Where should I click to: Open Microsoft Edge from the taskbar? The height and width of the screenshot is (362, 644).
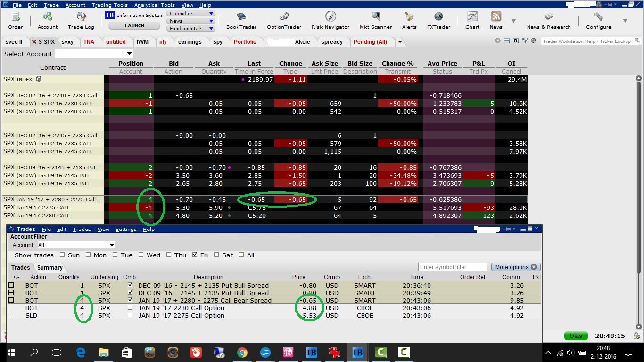point(80,352)
